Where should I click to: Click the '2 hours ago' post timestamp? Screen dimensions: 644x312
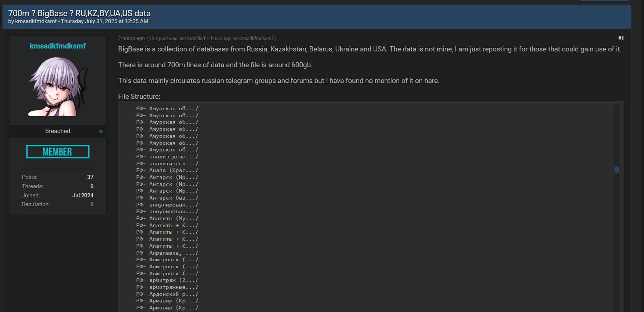[131, 38]
